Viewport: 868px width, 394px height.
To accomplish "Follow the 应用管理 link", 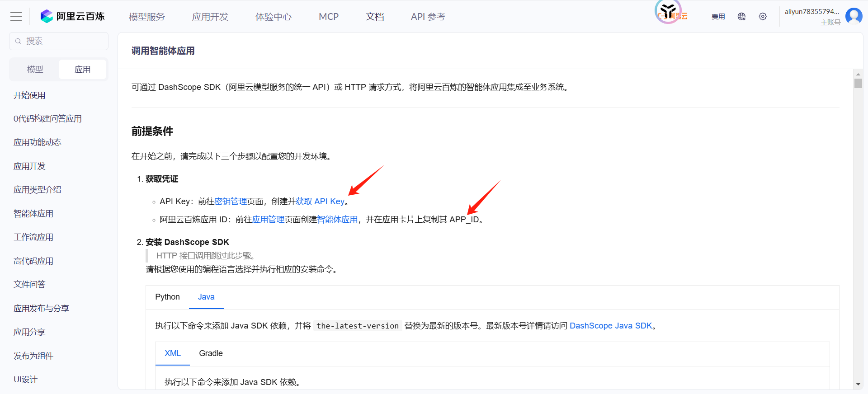I will point(268,220).
